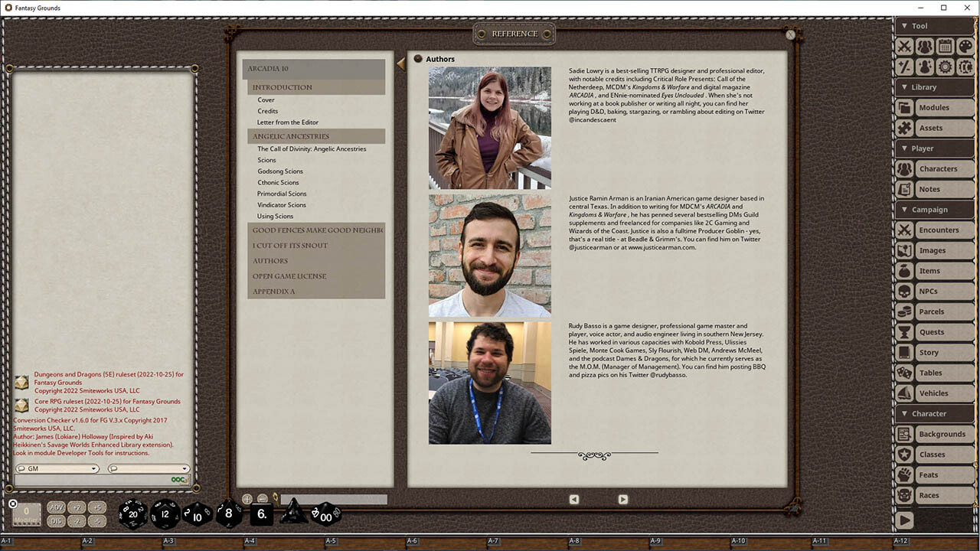Enable the ADV advantage roll toggle
This screenshot has width=980, height=551.
[56, 507]
